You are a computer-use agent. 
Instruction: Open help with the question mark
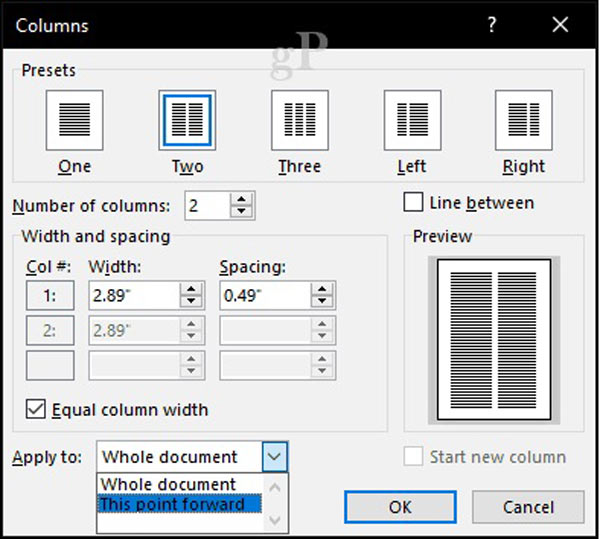pyautogui.click(x=492, y=25)
